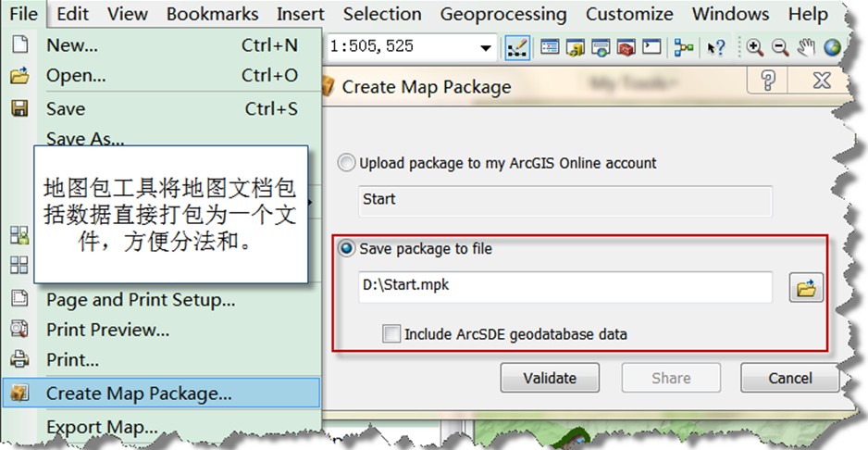Select Upload package to ArcGIS Online option
868x450 pixels.
tap(346, 163)
